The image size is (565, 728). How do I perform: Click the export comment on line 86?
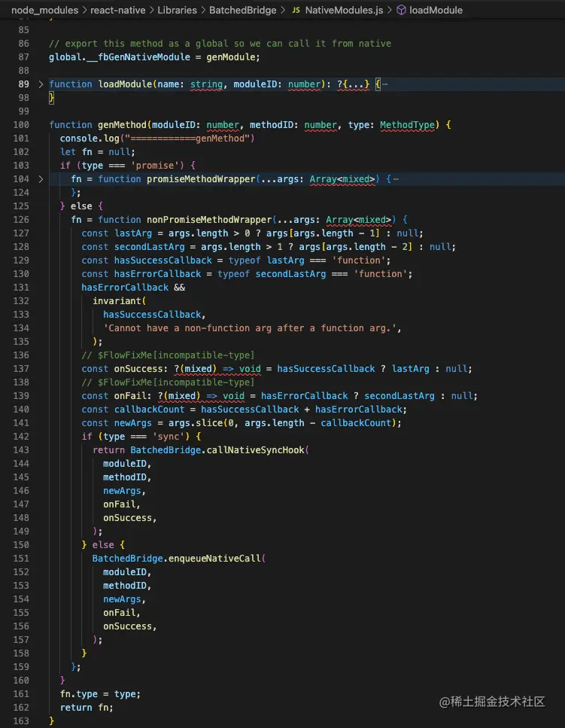[x=220, y=43]
